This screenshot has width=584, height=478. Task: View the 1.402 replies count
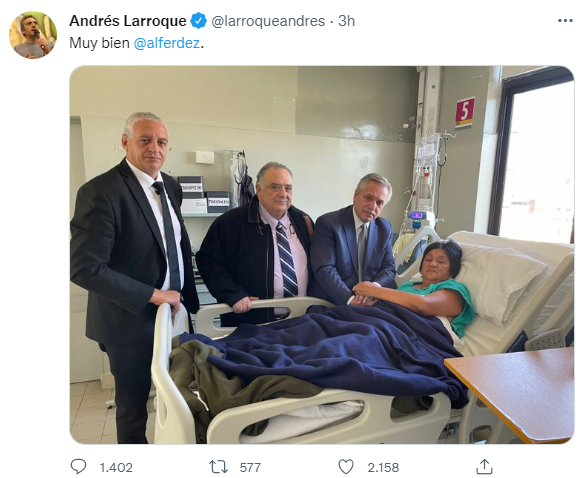[116, 467]
